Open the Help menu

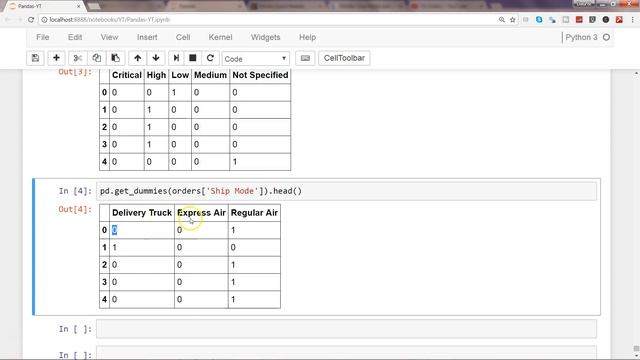pos(307,37)
